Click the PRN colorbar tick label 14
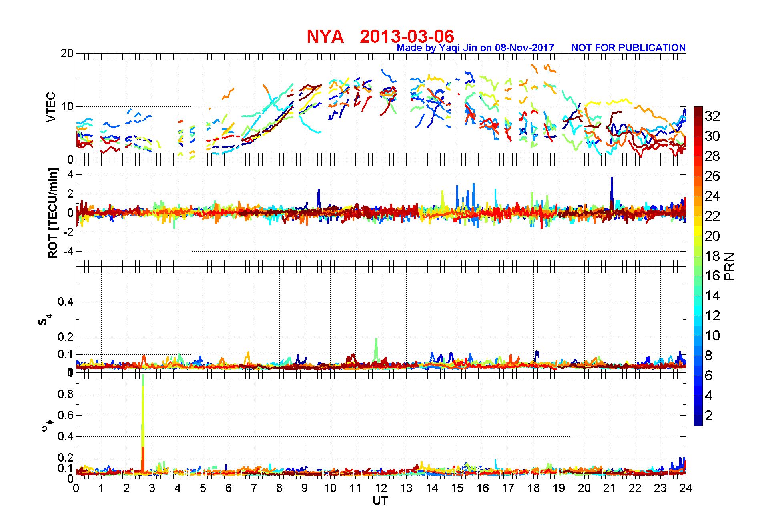Image resolution: width=762 pixels, height=532 pixels. pos(712,296)
